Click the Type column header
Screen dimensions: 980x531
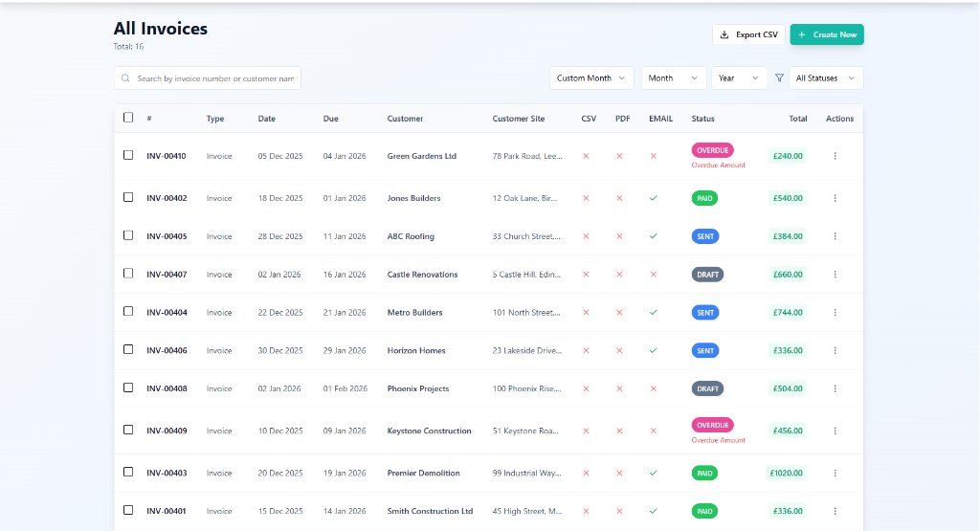click(x=215, y=119)
